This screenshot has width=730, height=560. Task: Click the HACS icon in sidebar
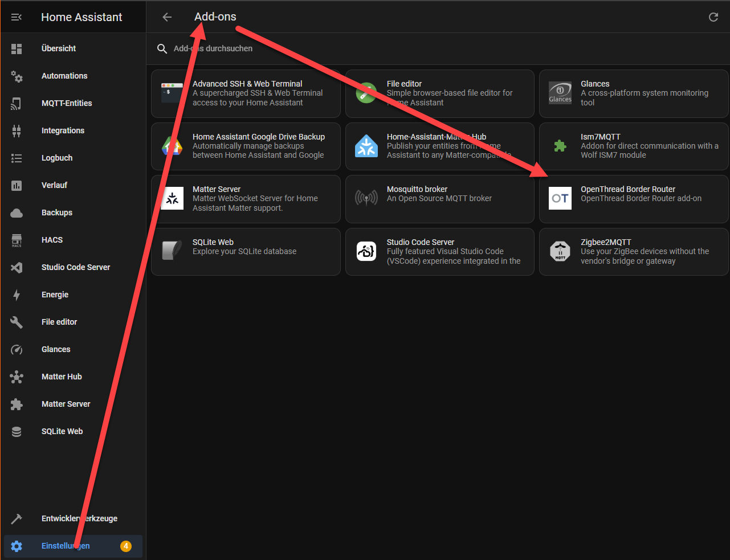pyautogui.click(x=17, y=240)
